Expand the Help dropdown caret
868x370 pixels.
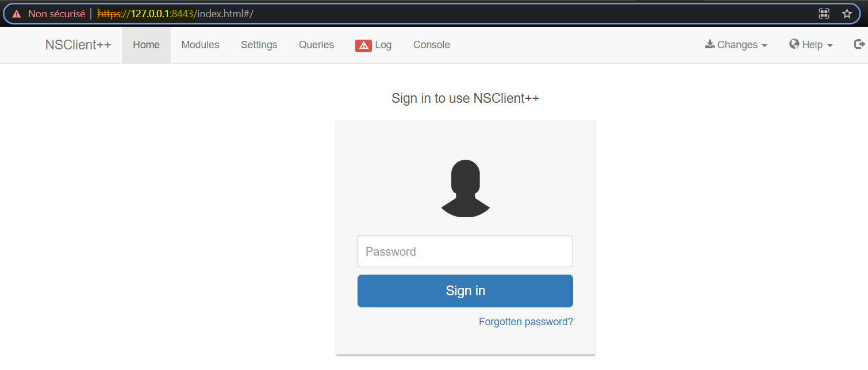click(x=830, y=46)
